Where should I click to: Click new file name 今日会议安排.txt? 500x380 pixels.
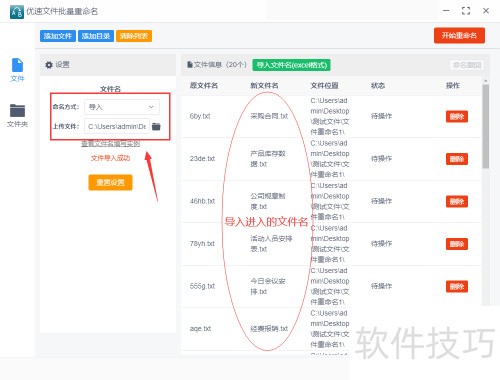click(x=268, y=286)
